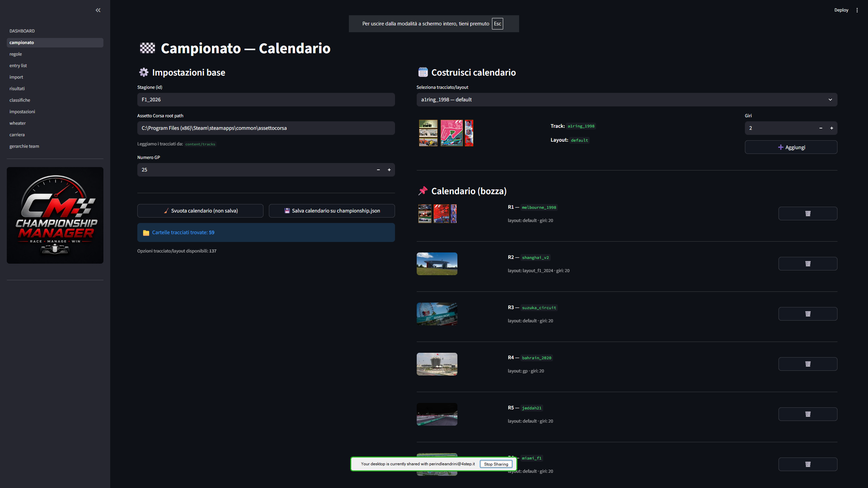This screenshot has height=488, width=868.
Task: Click Salva calendario su championship.json
Action: [x=332, y=211]
